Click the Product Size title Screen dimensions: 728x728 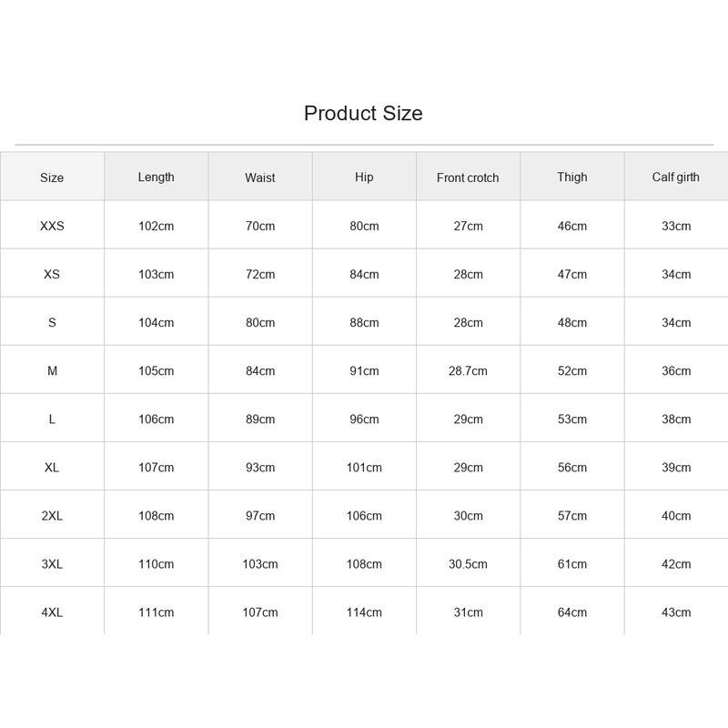(x=363, y=113)
